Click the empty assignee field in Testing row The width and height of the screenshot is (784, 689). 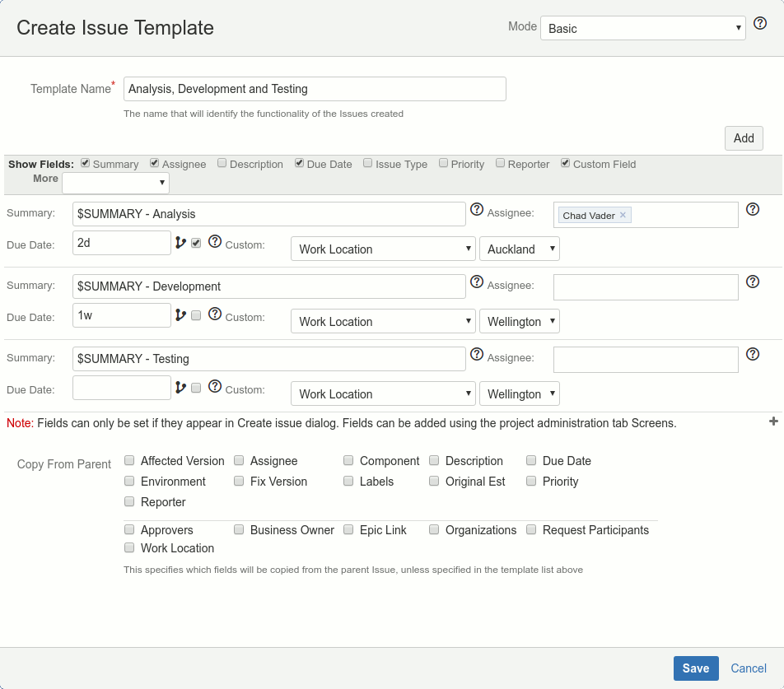point(646,360)
